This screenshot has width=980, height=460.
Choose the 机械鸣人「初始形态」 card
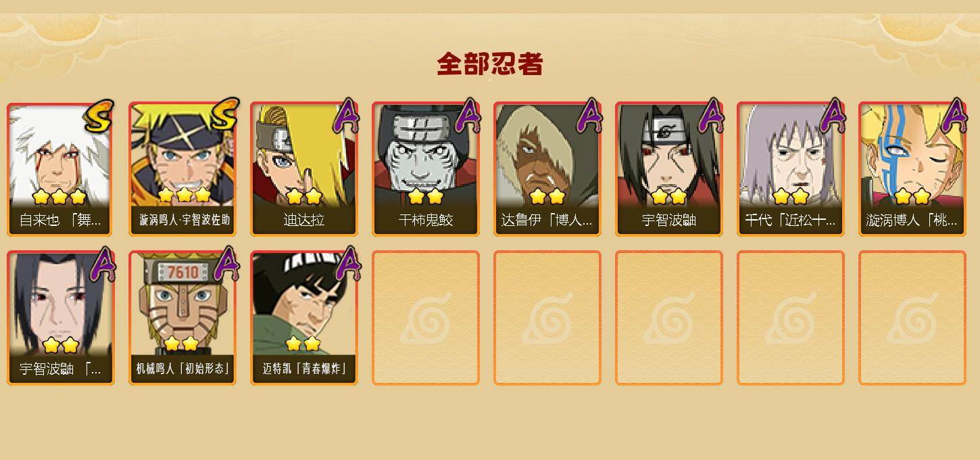coord(182,318)
